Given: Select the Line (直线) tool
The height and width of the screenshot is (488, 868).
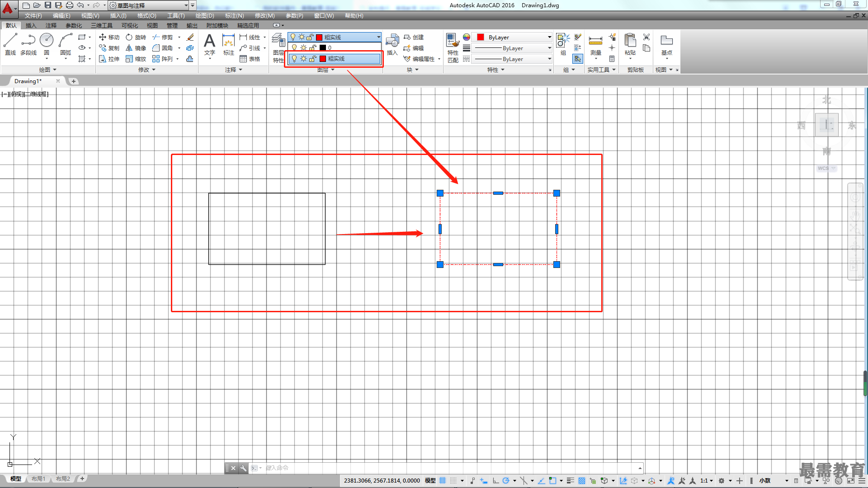Looking at the screenshot, I should [10, 44].
